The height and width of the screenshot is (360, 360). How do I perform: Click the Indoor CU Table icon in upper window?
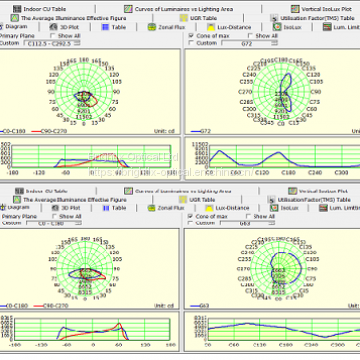tap(17, 9)
